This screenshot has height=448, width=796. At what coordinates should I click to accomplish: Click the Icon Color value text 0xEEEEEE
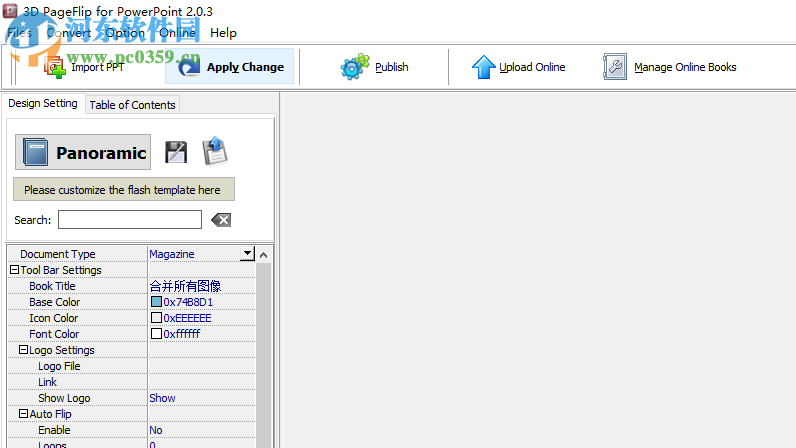tap(187, 318)
